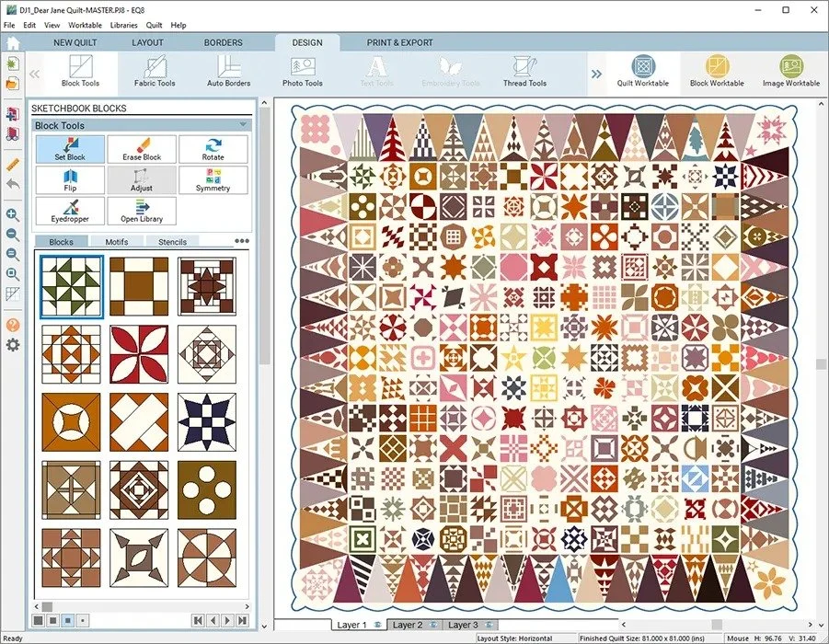The width and height of the screenshot is (829, 644).
Task: Zoom in with the plus magnifier
Action: [12, 214]
